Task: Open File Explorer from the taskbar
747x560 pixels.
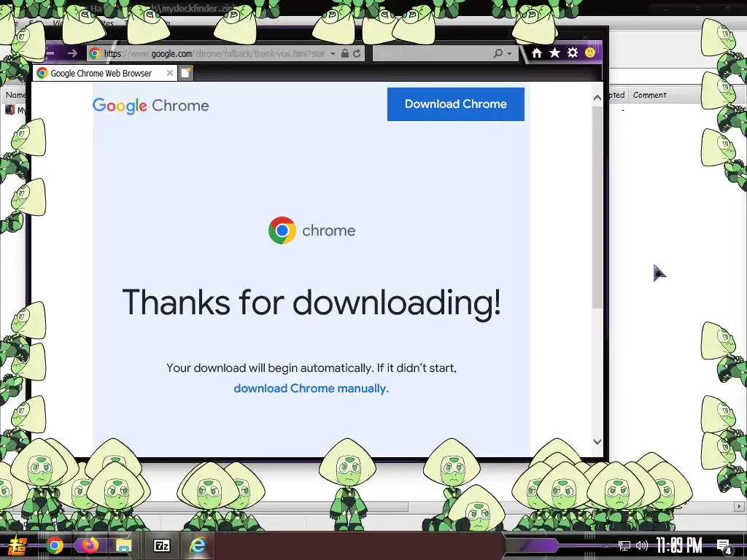Action: (x=124, y=545)
